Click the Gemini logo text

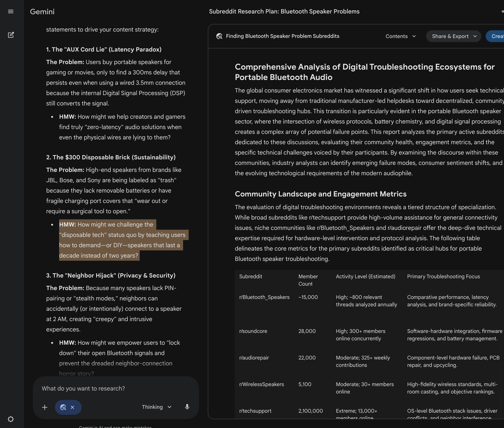point(42,12)
